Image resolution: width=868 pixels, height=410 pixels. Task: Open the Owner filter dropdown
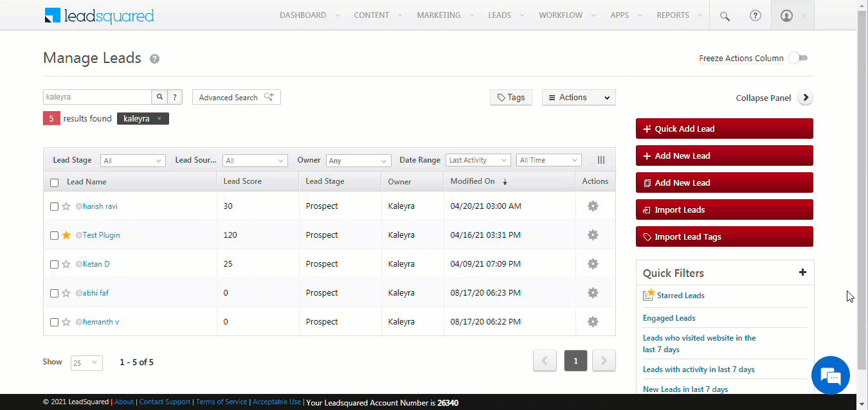tap(358, 161)
